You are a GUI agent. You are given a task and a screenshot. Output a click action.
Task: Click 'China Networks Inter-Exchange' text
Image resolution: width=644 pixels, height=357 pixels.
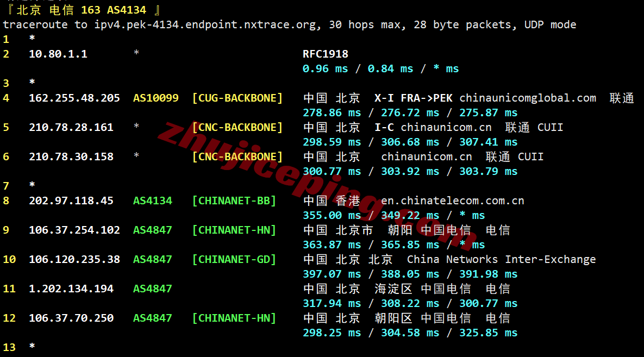[x=501, y=260]
